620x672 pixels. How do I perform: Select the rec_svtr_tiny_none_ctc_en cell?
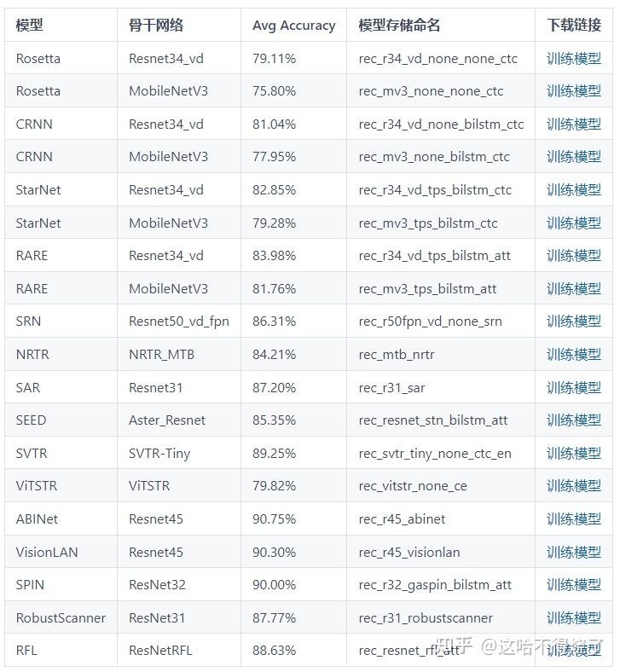435,454
